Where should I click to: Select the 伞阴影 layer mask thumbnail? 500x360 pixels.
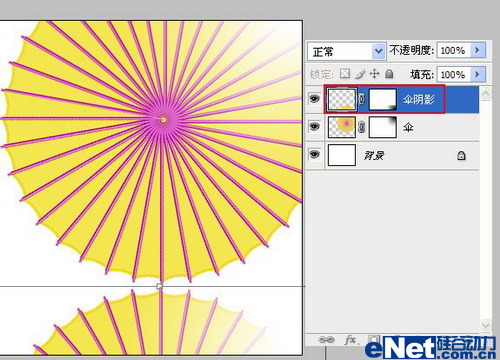(383, 99)
